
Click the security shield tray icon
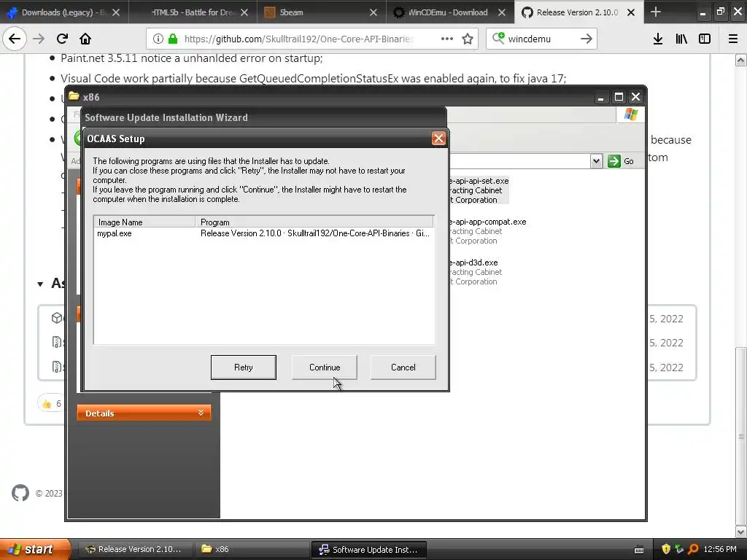666,549
